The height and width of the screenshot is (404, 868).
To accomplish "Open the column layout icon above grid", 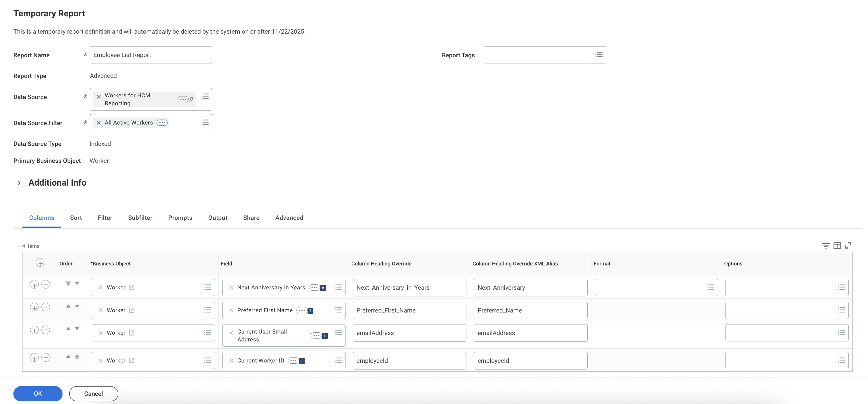I will 837,246.
